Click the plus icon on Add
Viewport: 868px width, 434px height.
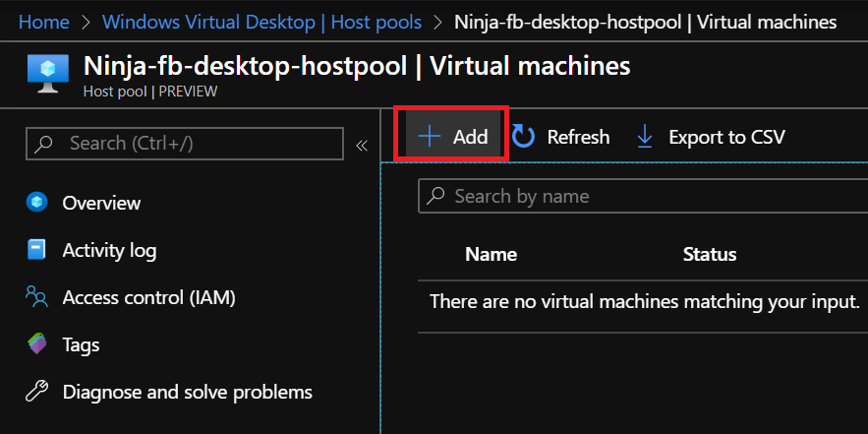tap(429, 137)
